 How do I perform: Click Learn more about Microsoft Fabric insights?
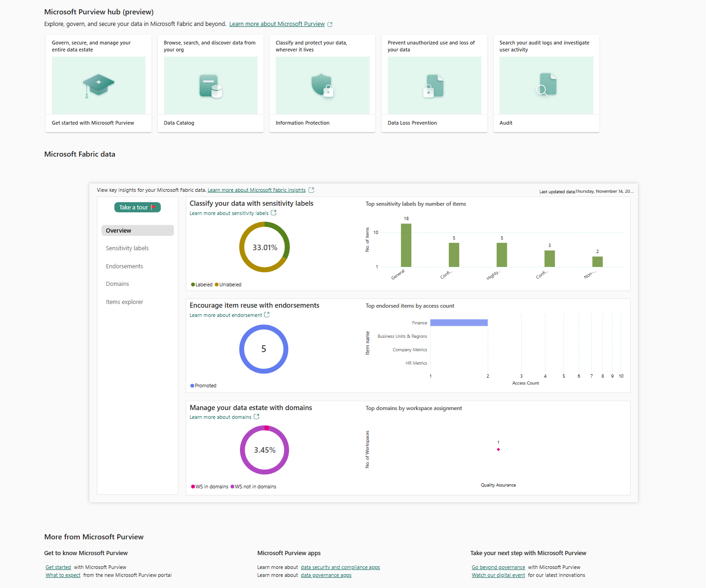click(x=256, y=190)
